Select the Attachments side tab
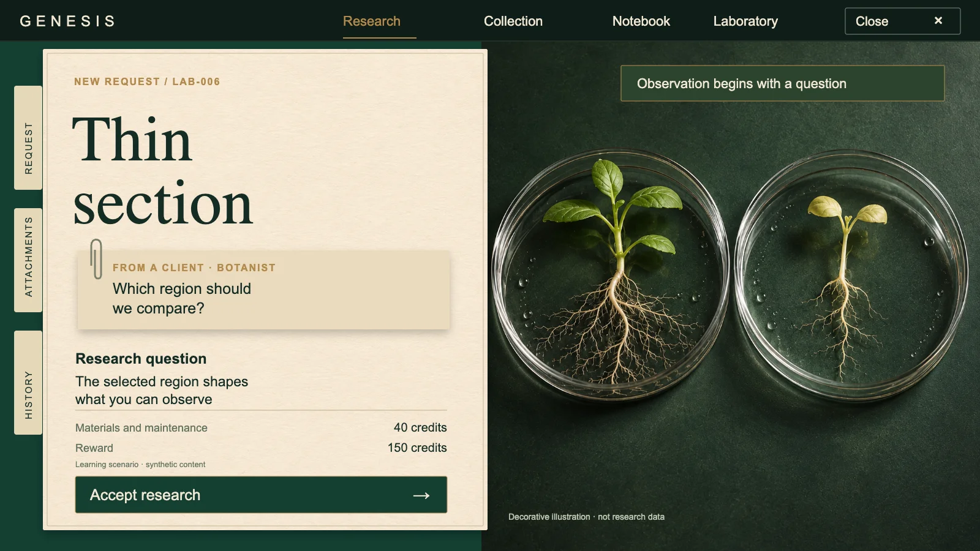Image resolution: width=980 pixels, height=551 pixels. [x=28, y=260]
